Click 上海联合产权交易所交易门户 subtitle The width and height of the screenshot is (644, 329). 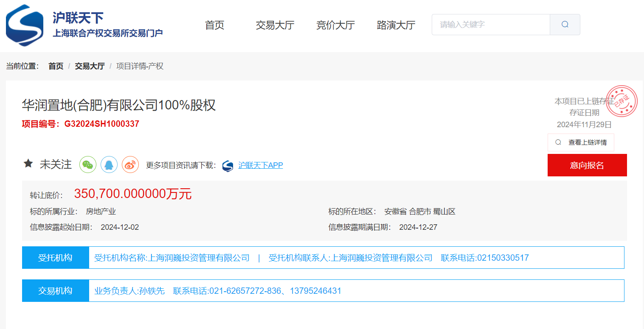tap(108, 33)
